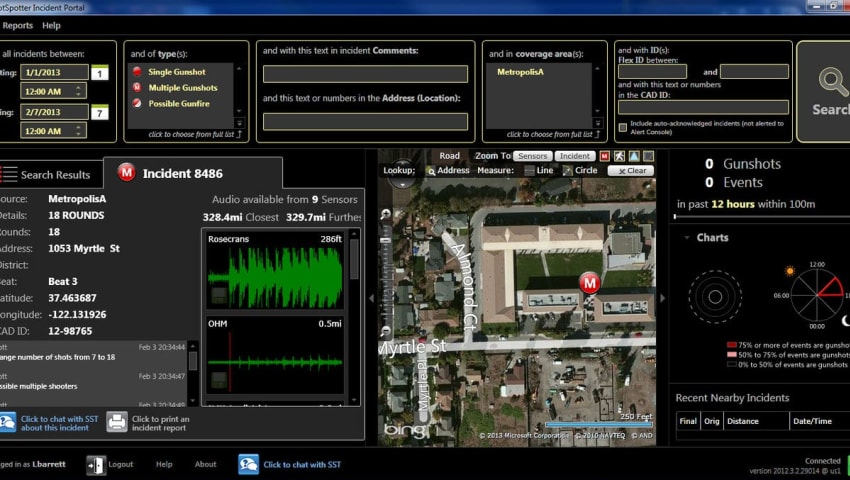Screen dimensions: 850x480
Task: Open the starting date calendar picker
Action: click(100, 72)
